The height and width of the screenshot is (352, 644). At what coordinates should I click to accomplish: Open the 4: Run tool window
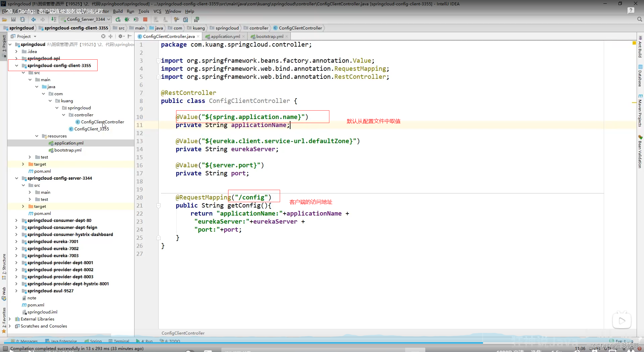[x=144, y=341]
